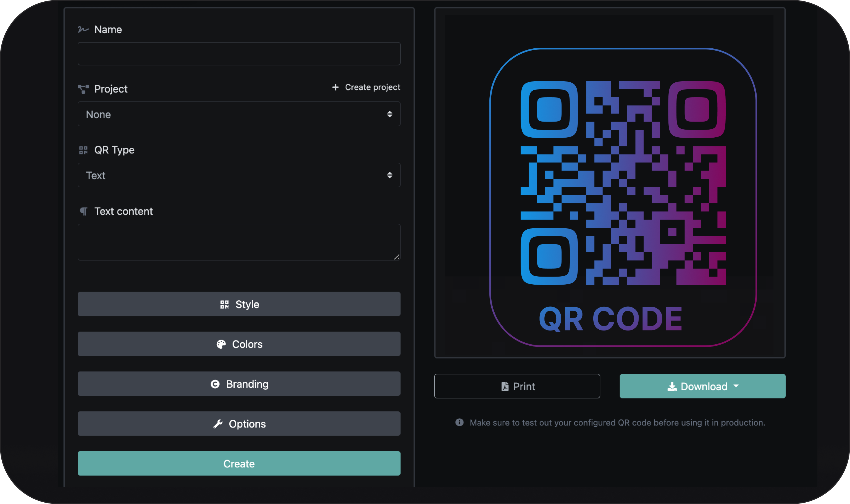Click the PDF file icon in Print
The height and width of the screenshot is (504, 850).
[505, 387]
